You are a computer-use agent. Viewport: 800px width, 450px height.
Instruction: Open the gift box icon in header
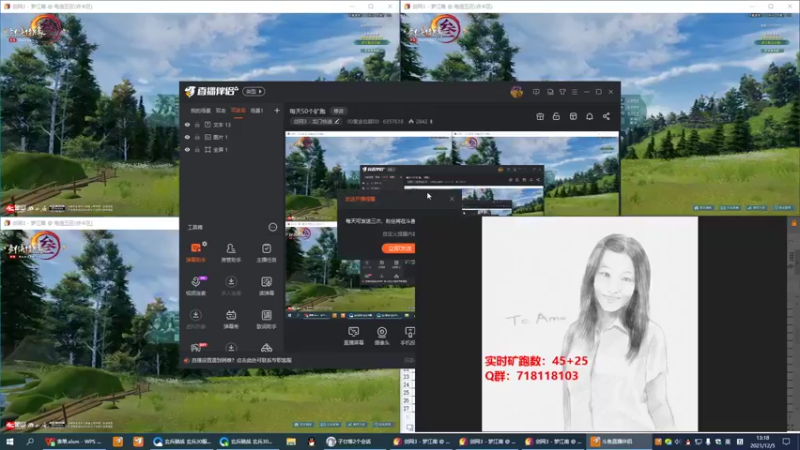(x=540, y=116)
